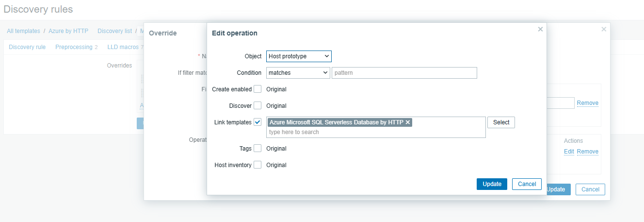The image size is (644, 222).
Task: Go to All templates breadcrumb
Action: (x=23, y=31)
